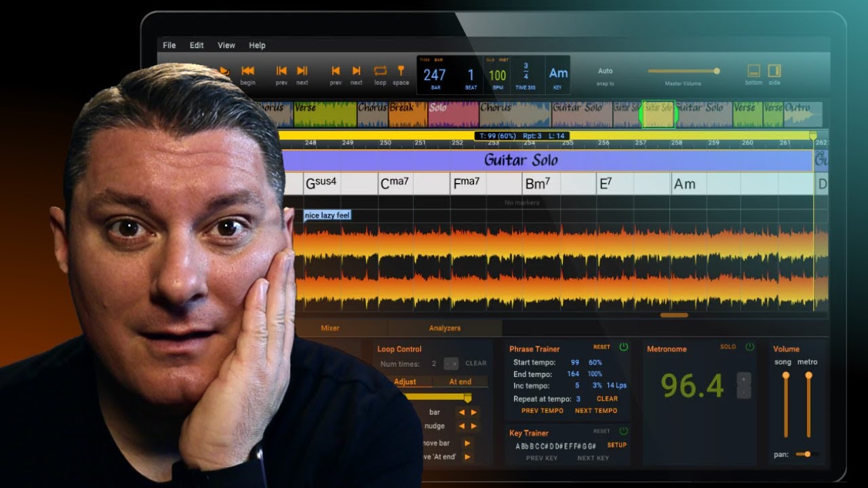Open the View menu
Viewport: 868px width, 488px height.
tap(226, 45)
